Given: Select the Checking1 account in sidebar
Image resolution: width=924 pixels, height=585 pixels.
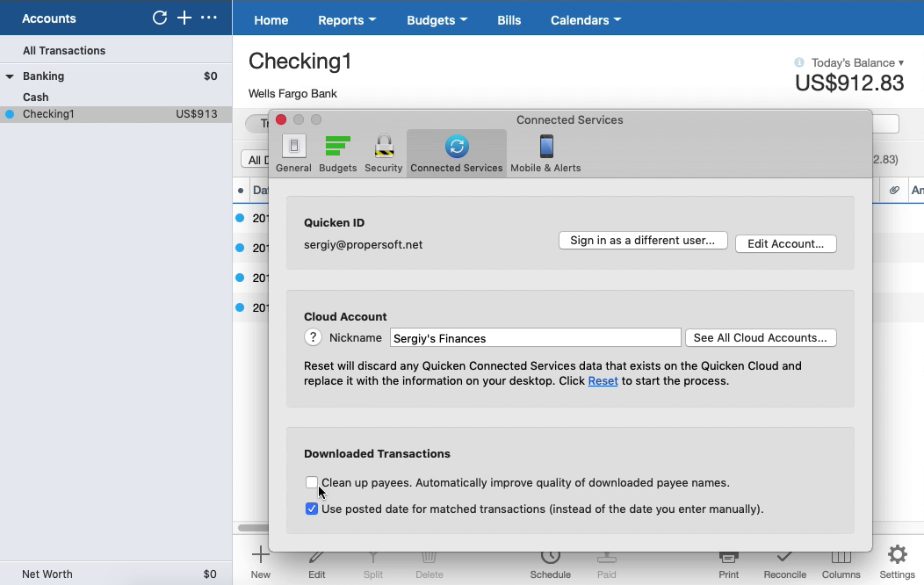Looking at the screenshot, I should [x=116, y=114].
